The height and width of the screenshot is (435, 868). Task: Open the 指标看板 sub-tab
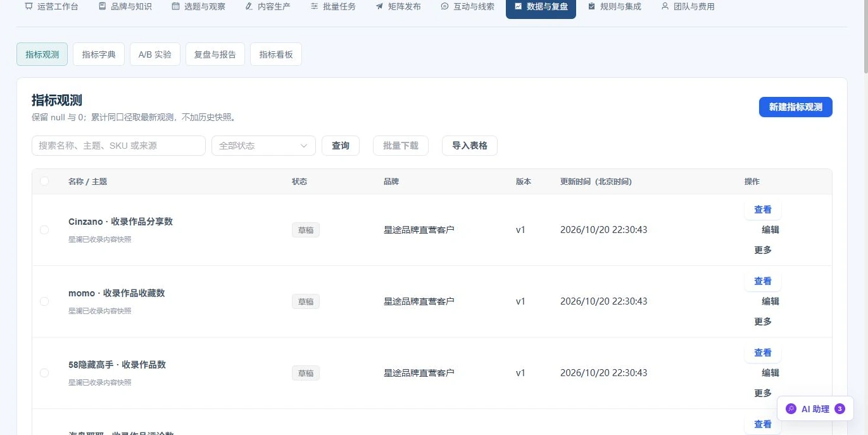[x=276, y=54]
